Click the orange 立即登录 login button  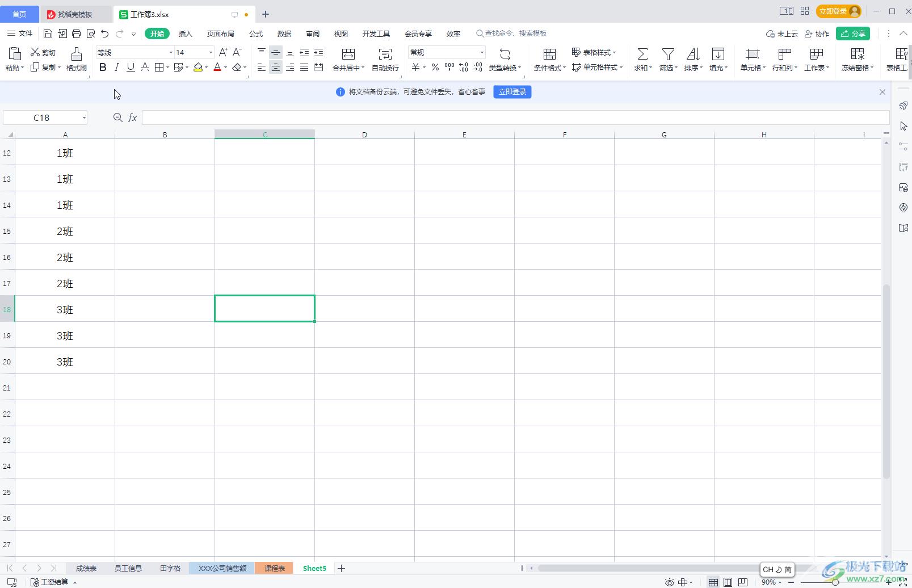[838, 11]
